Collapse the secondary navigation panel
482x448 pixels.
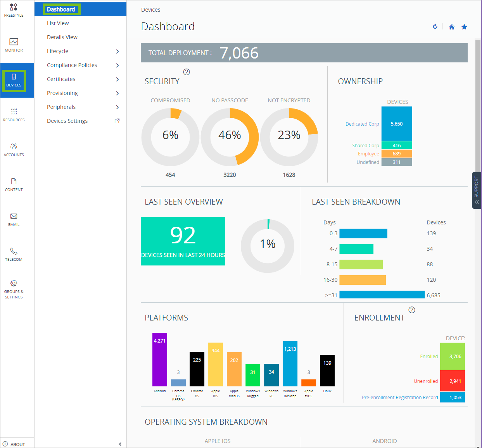coord(120,444)
